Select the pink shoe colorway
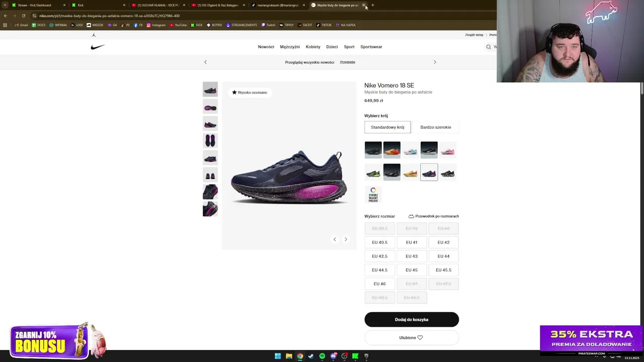This screenshot has width=644, height=362. (x=447, y=150)
